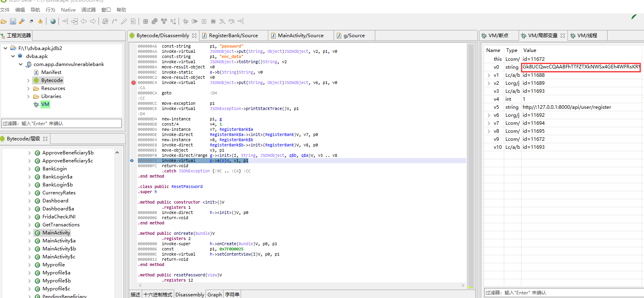Open the wrench options icon
This screenshot has width=644, height=298.
pyautogui.click(x=22, y=21)
